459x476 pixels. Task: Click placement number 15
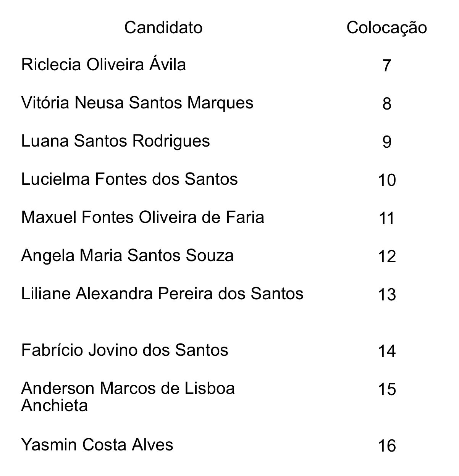(386, 389)
